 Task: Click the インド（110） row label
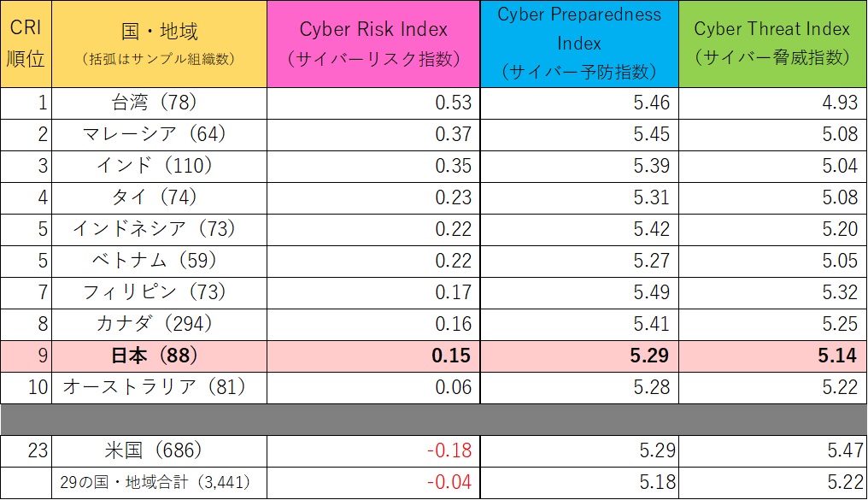click(159, 166)
